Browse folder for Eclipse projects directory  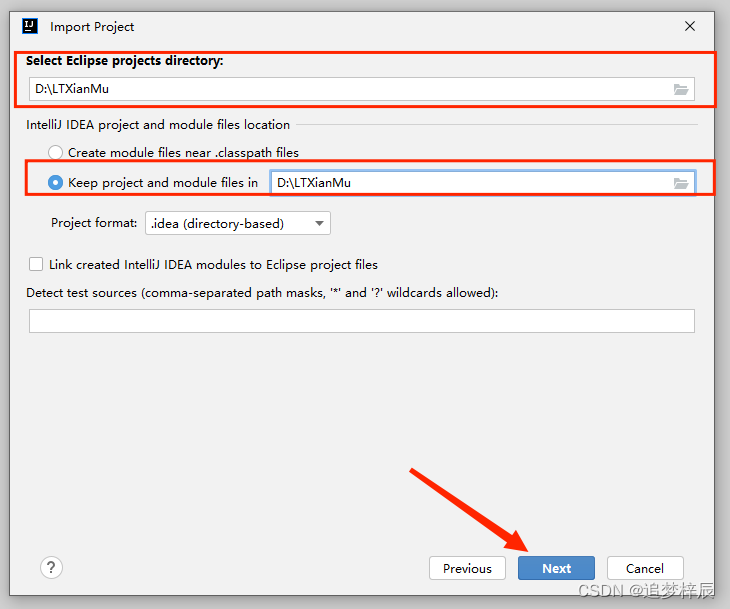click(681, 89)
